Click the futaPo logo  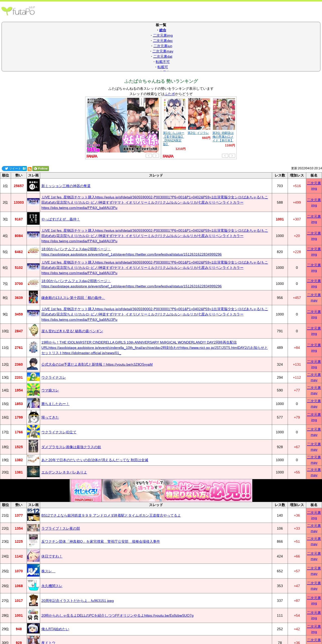(18, 11)
